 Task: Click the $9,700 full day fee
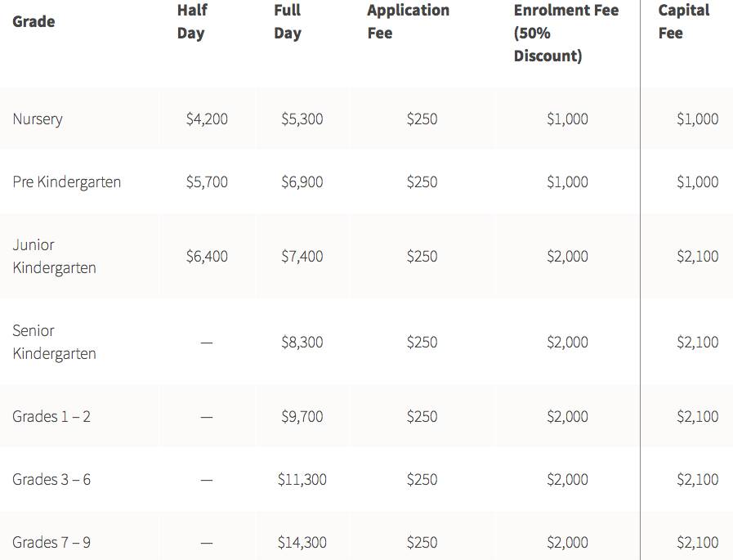click(302, 417)
